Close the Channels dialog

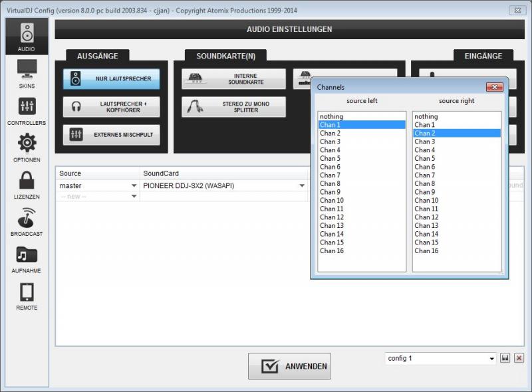pos(494,87)
